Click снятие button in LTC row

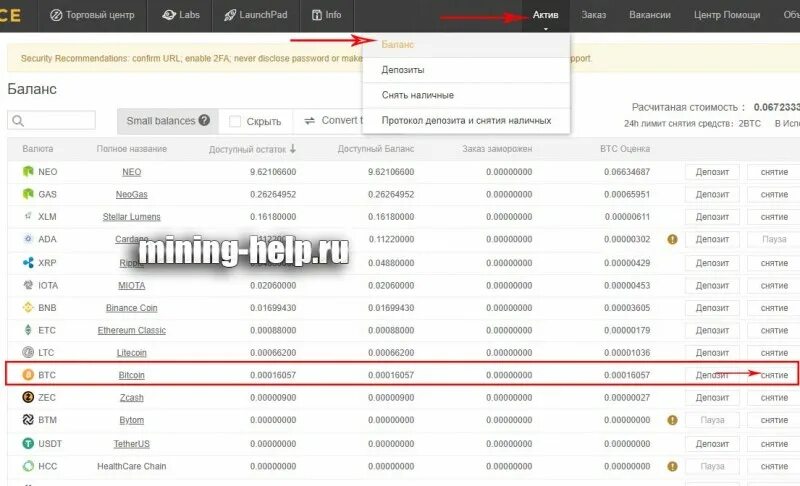tap(774, 352)
